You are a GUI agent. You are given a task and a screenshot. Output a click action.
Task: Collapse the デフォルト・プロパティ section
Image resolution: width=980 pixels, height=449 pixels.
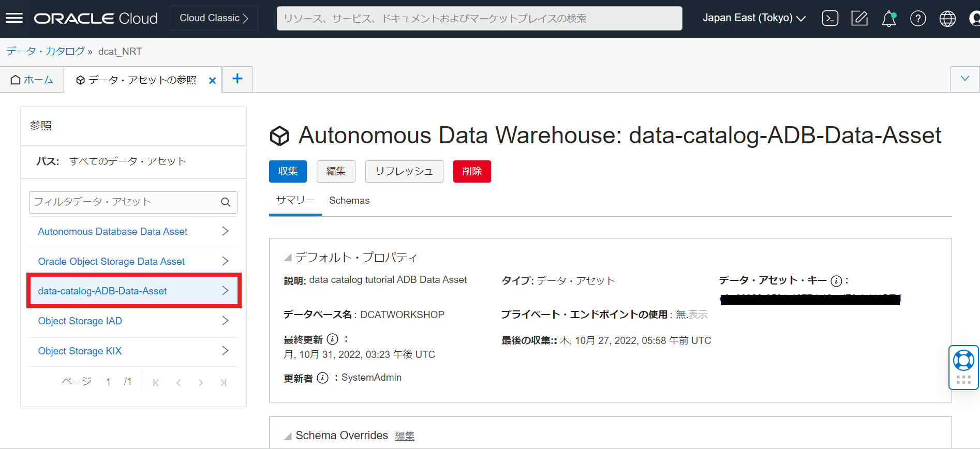pyautogui.click(x=288, y=258)
